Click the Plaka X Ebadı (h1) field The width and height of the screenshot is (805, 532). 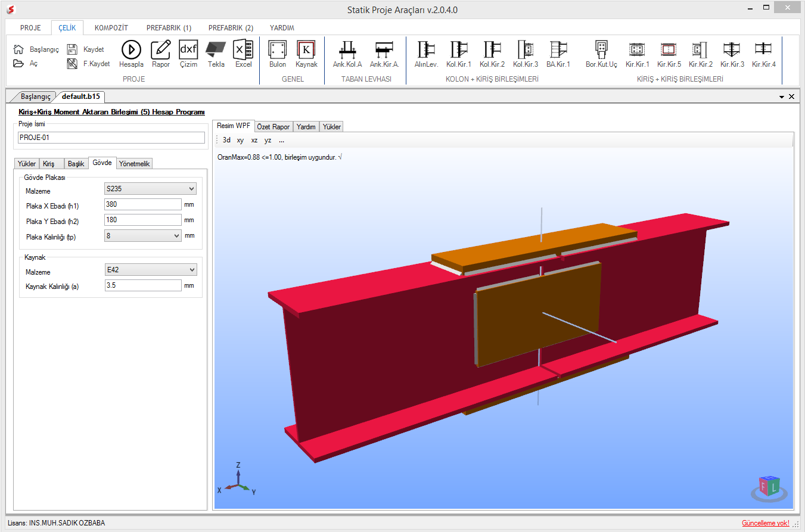point(142,204)
